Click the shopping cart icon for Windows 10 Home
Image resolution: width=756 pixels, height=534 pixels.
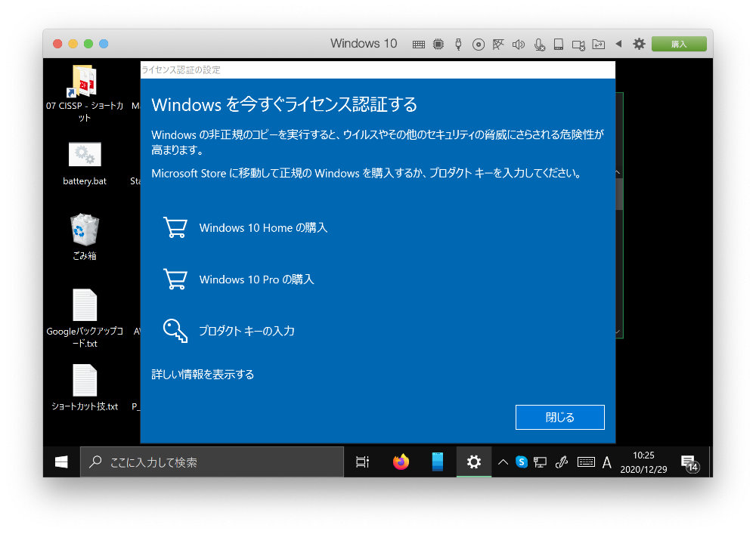(x=175, y=227)
